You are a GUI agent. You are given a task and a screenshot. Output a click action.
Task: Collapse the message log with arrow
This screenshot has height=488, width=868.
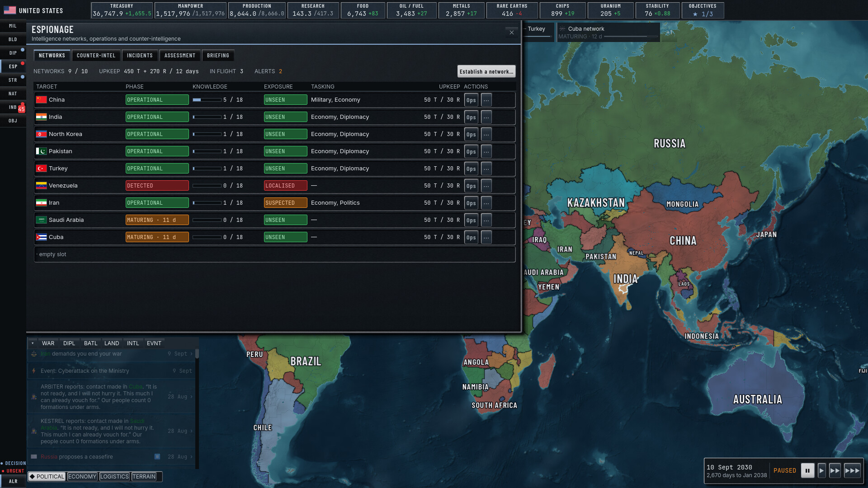point(33,343)
